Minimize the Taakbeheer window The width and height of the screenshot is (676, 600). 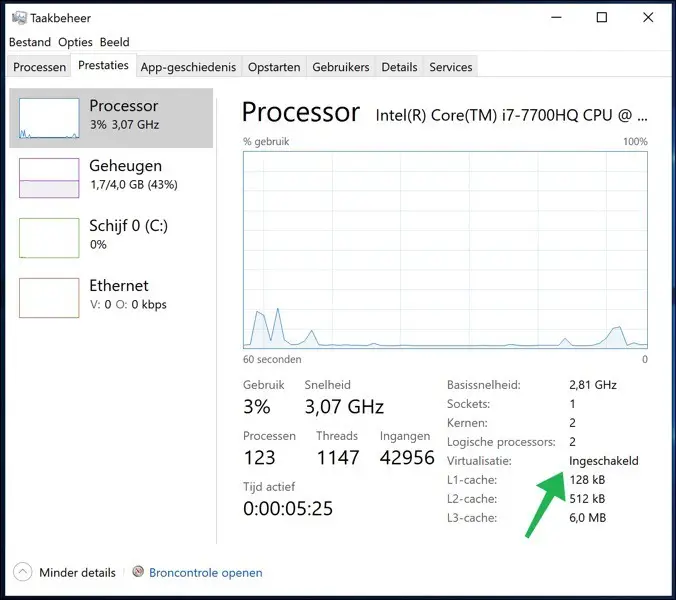[557, 17]
